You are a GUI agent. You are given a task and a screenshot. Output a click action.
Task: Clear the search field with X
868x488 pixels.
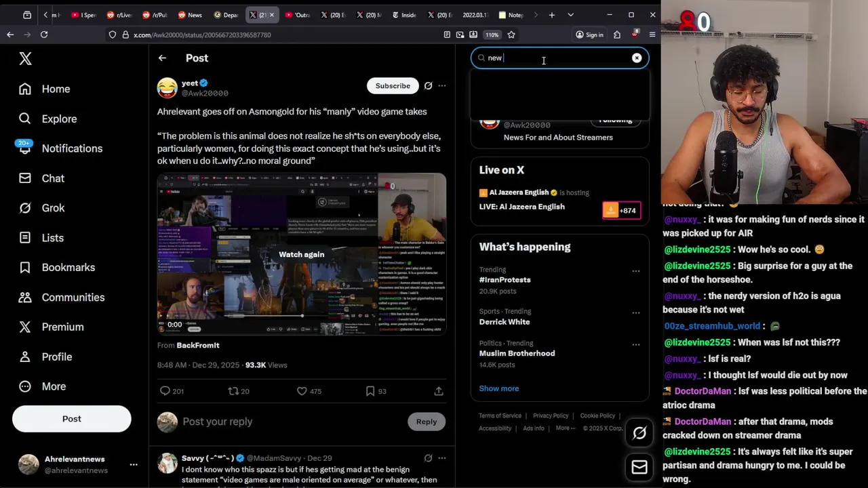pyautogui.click(x=637, y=58)
